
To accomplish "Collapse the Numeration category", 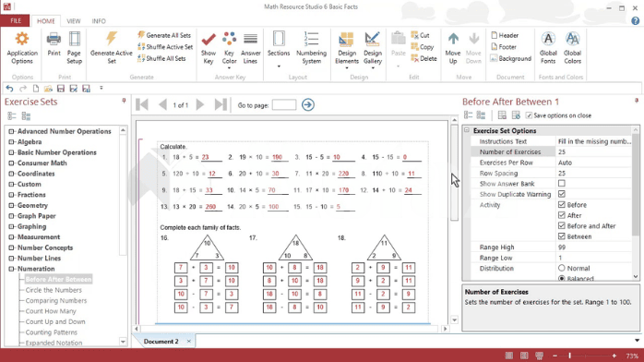I will (x=11, y=269).
